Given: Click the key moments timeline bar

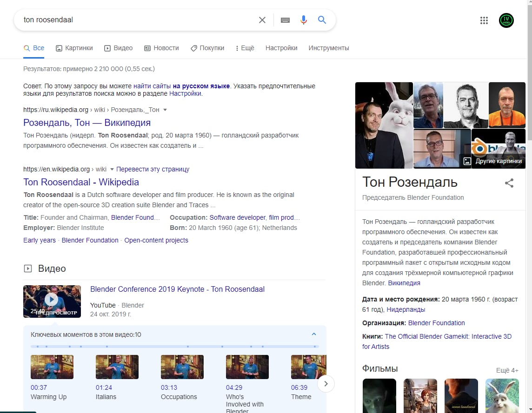Looking at the screenshot, I should [174, 347].
